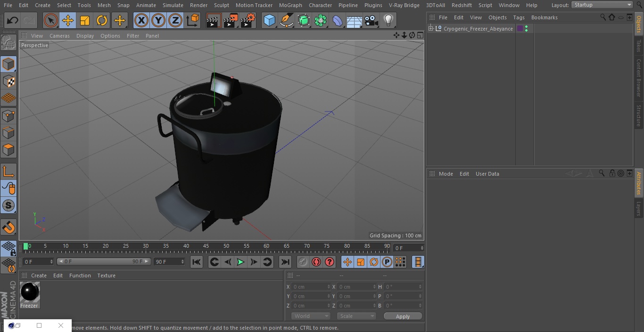This screenshot has width=644, height=332.
Task: Expand the Cryogenic_Freezer_Abeyance tree item
Action: pyautogui.click(x=430, y=29)
